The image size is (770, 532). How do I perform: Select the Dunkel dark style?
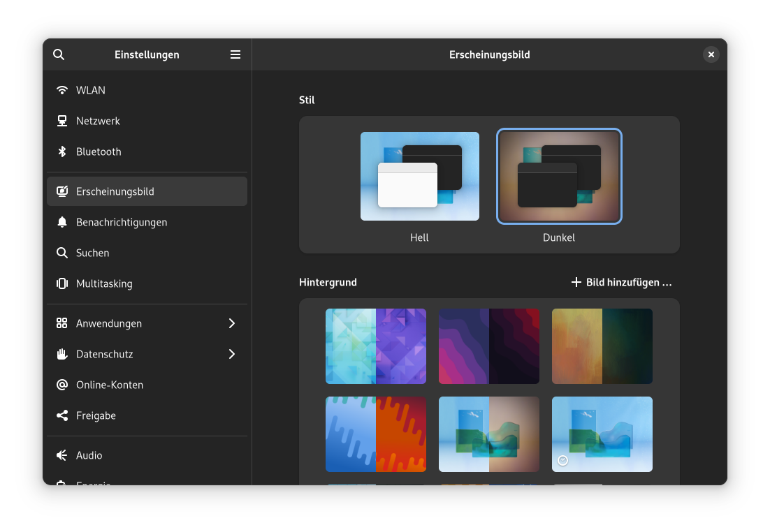click(x=559, y=177)
